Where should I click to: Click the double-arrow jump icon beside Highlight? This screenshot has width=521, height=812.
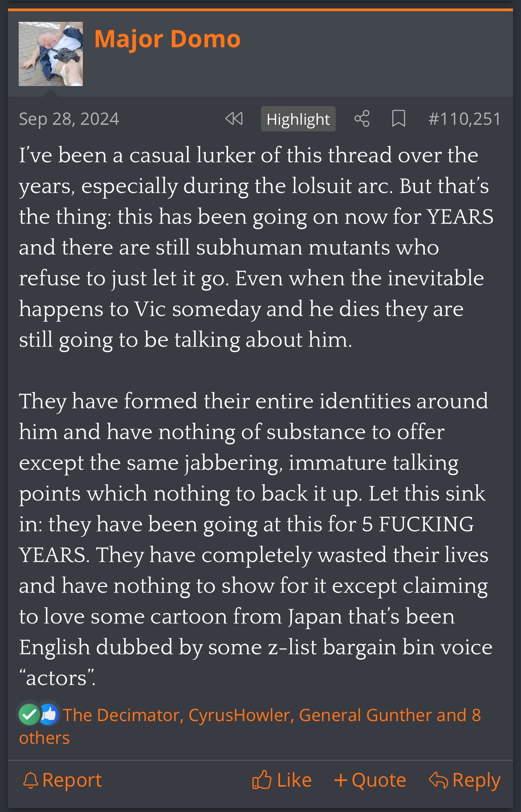click(234, 119)
